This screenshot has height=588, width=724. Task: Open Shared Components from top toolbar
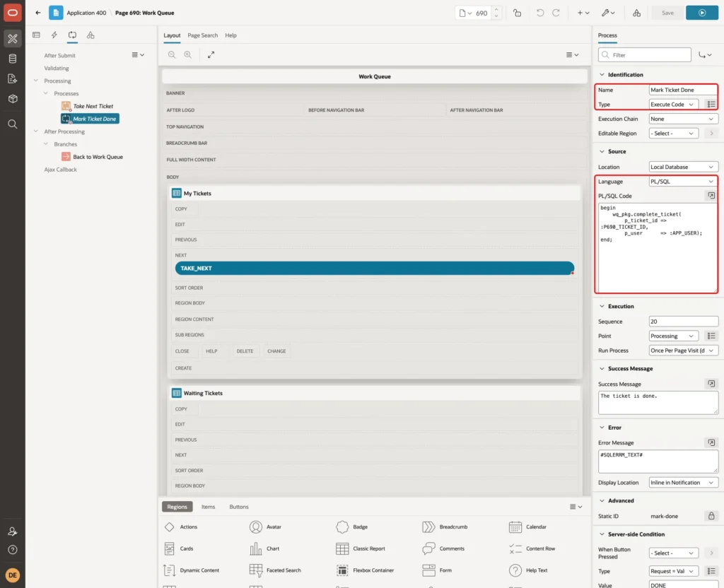(637, 13)
